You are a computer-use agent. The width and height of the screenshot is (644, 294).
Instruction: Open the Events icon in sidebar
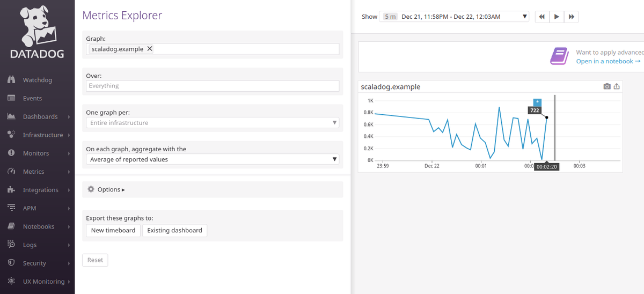[11, 98]
